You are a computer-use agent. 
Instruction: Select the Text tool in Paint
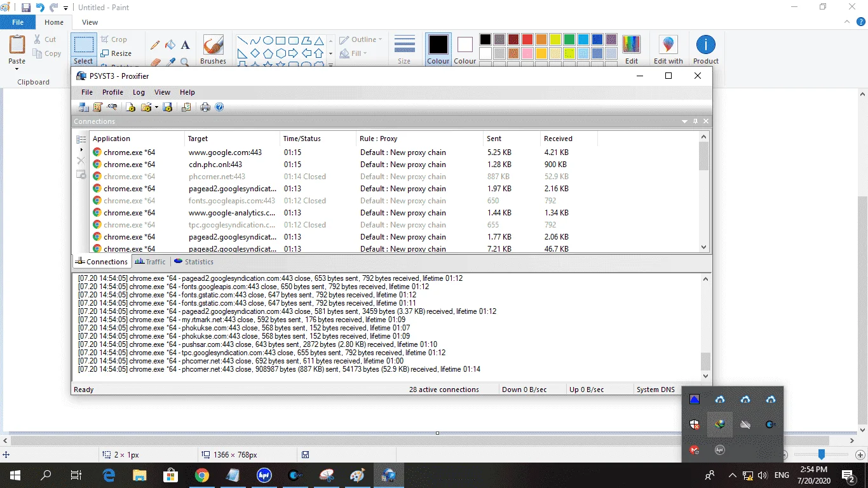185,45
